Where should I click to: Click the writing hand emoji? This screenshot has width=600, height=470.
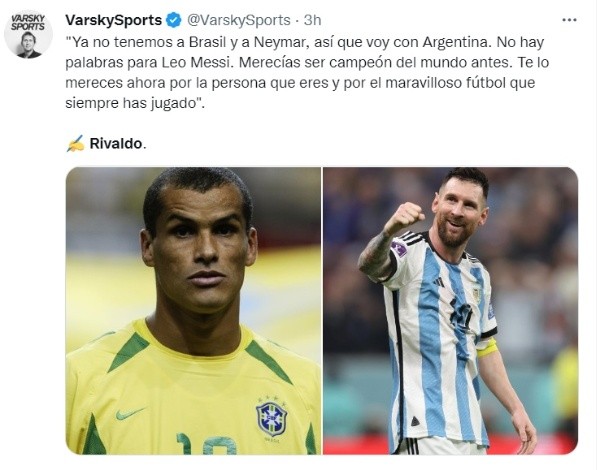(75, 144)
